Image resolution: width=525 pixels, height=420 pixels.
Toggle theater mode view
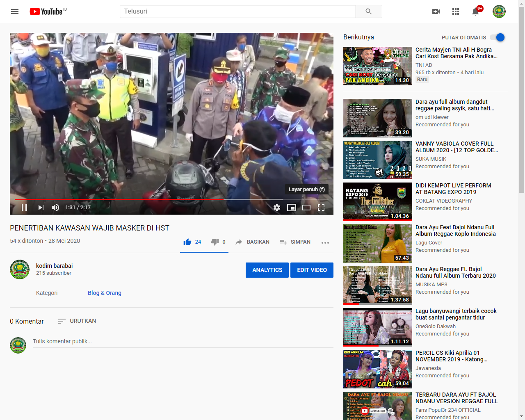tap(306, 208)
